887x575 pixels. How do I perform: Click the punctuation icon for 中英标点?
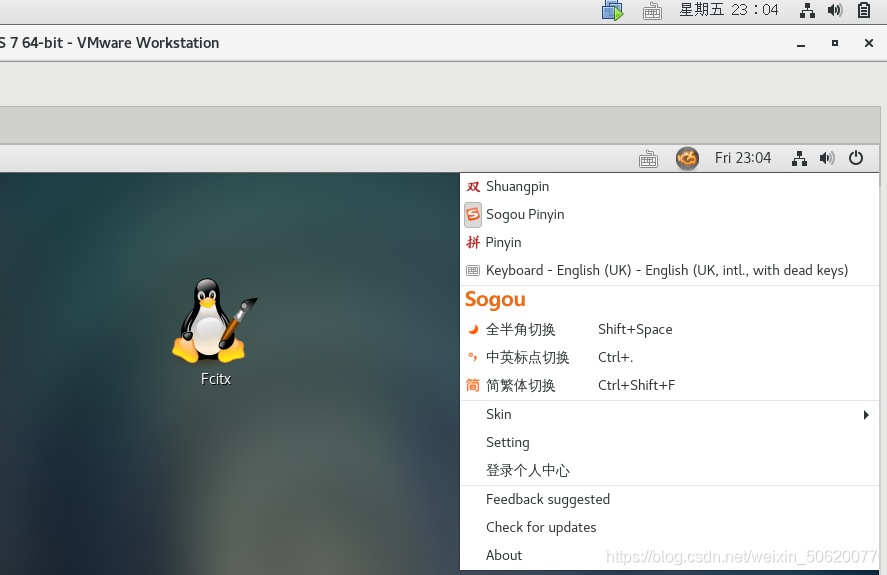(x=473, y=357)
